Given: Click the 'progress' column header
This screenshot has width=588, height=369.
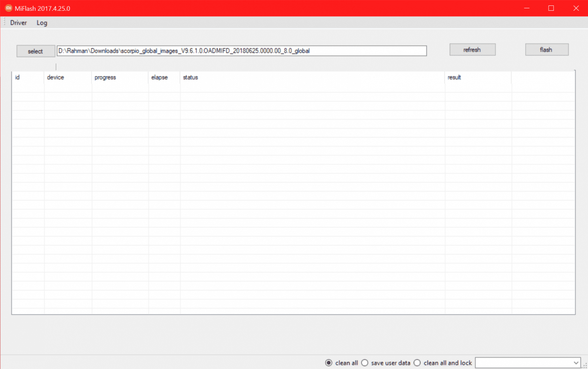Looking at the screenshot, I should point(120,77).
